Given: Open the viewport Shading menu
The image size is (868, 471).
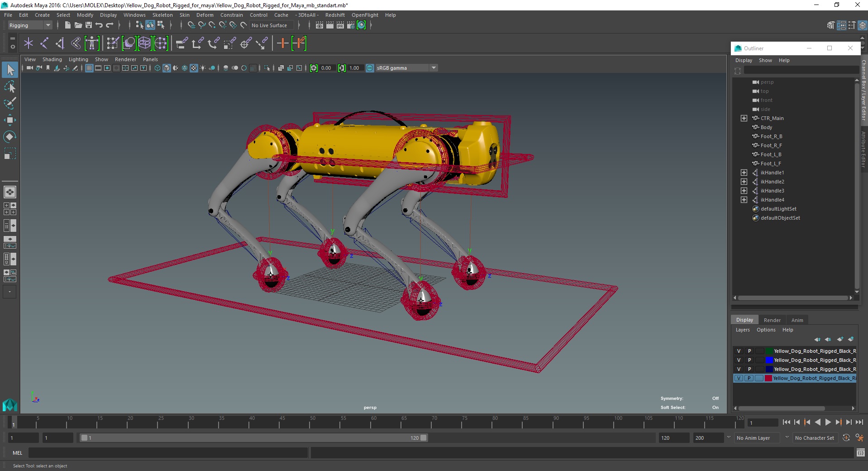Looking at the screenshot, I should [52, 59].
